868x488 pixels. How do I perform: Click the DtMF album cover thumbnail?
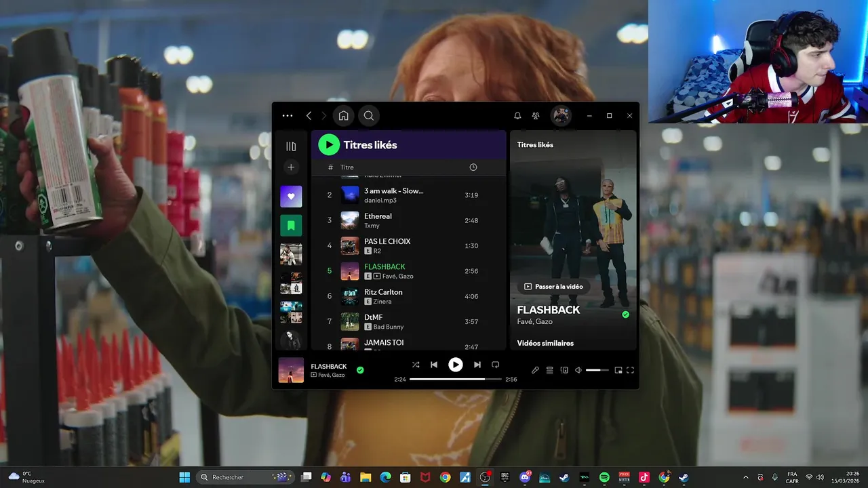[x=350, y=321]
